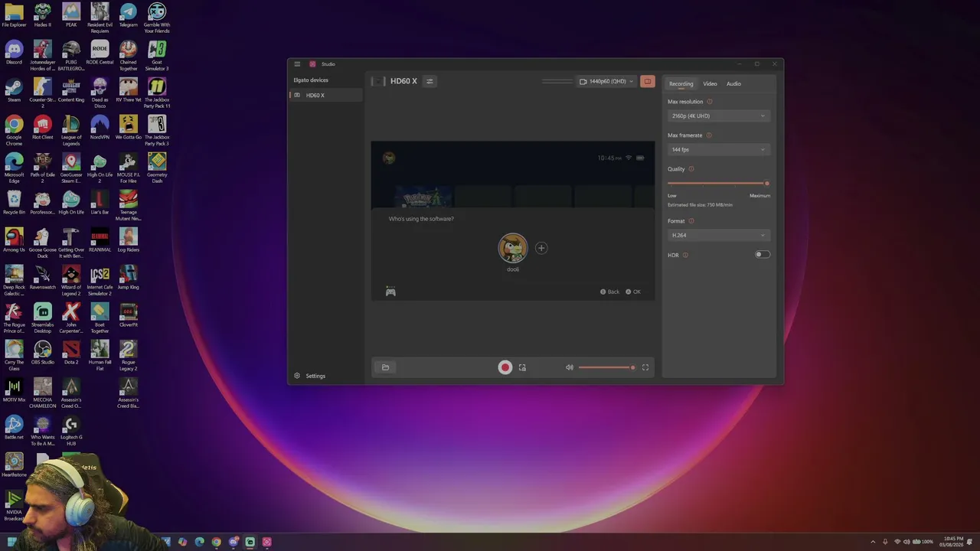The width and height of the screenshot is (980, 551).
Task: Select the Dota 2 desktop icon
Action: coord(71,353)
